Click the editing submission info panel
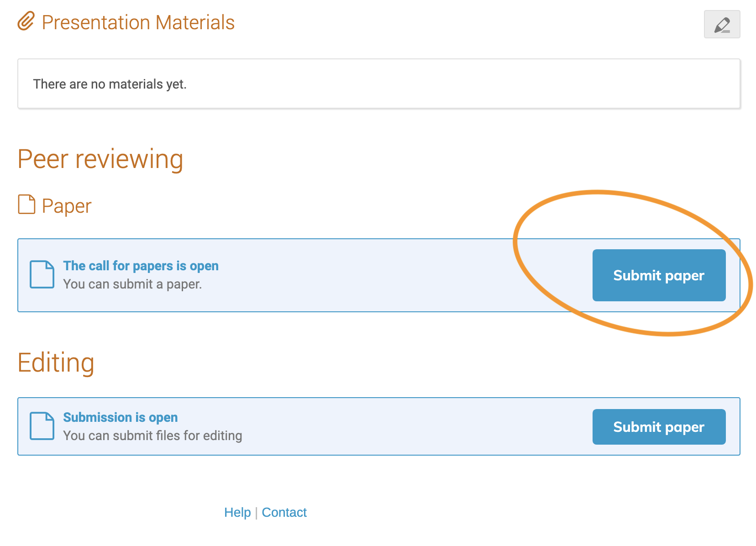This screenshot has width=756, height=546. [378, 426]
